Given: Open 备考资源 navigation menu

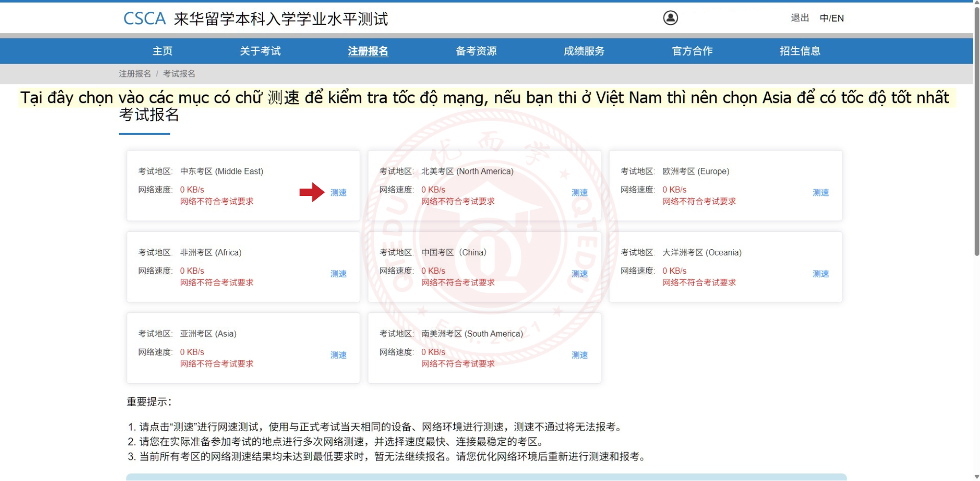Looking at the screenshot, I should pos(476,51).
